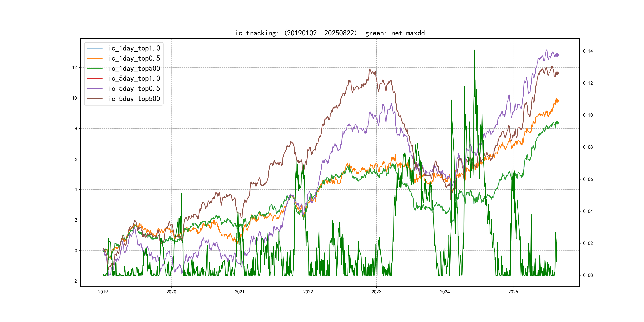Click the 2019 x-axis tick label
The height and width of the screenshot is (322, 644).
[x=103, y=292]
